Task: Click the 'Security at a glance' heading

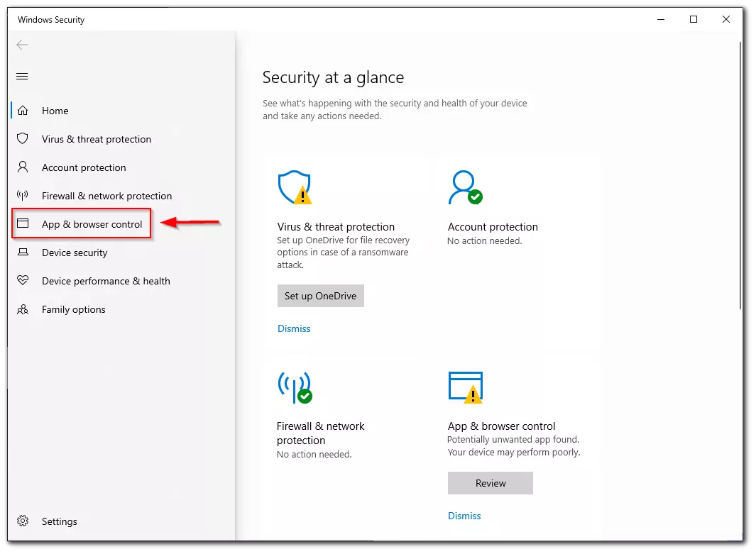Action: point(333,77)
